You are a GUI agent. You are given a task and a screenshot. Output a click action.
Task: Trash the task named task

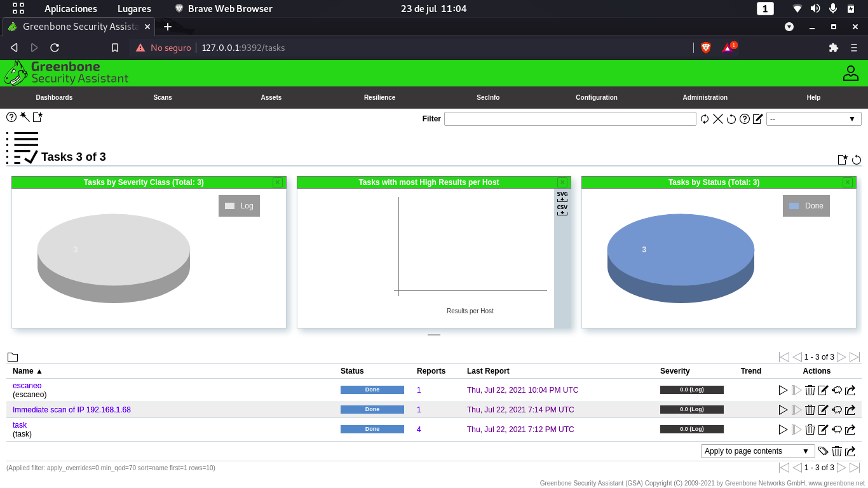[810, 430]
